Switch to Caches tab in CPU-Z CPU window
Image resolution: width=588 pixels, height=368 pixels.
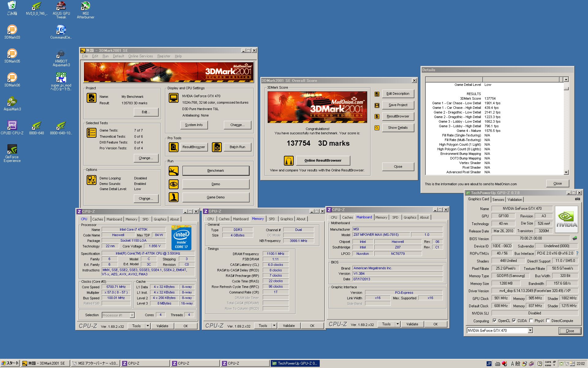click(x=97, y=219)
